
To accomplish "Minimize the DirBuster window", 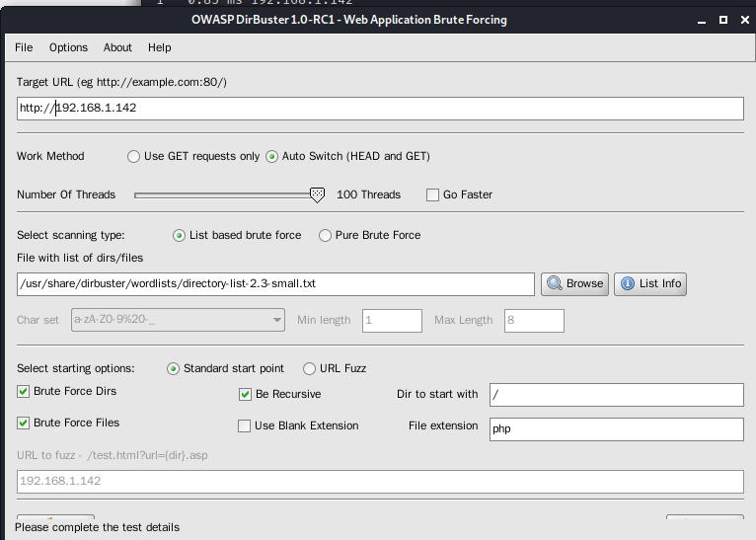I will coord(702,21).
